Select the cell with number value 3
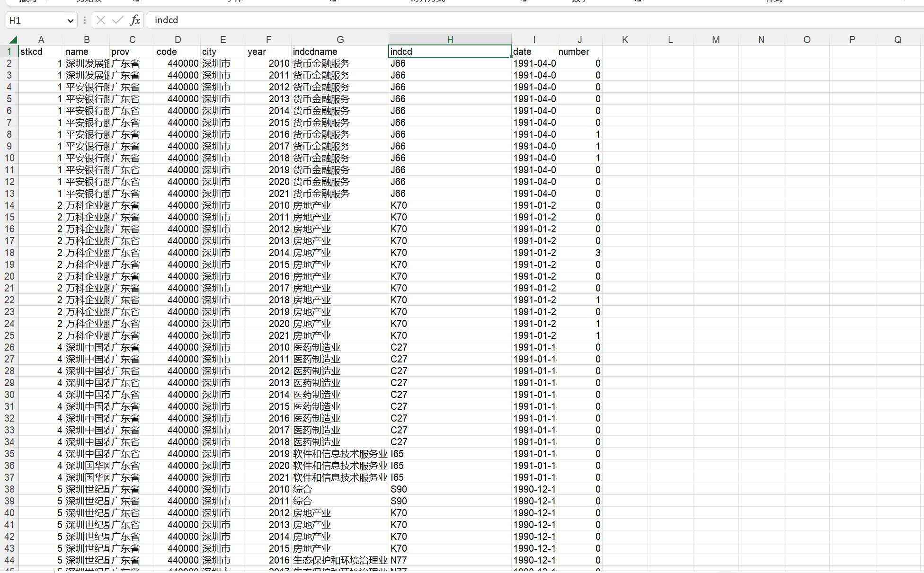 [579, 253]
